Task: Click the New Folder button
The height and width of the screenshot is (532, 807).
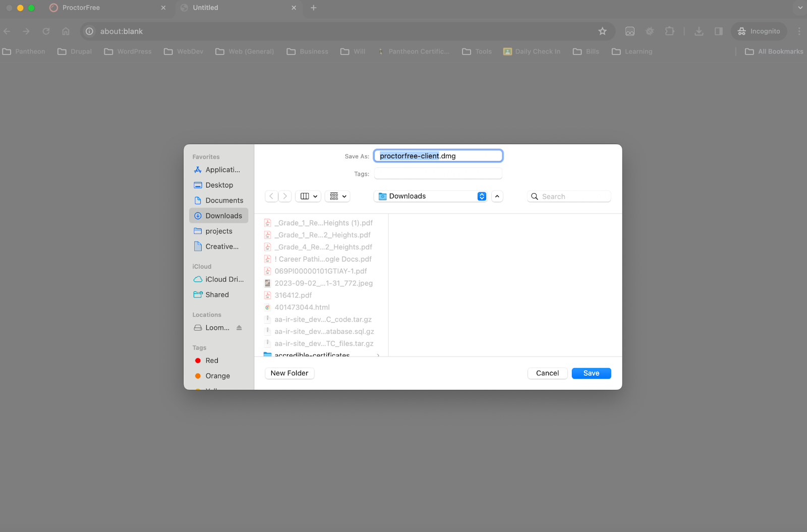Action: click(x=290, y=373)
